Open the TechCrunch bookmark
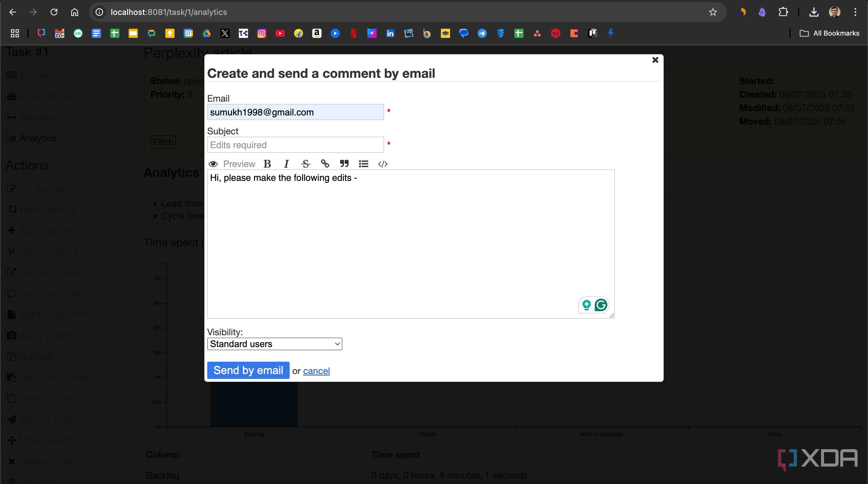The image size is (868, 484). click(x=243, y=33)
